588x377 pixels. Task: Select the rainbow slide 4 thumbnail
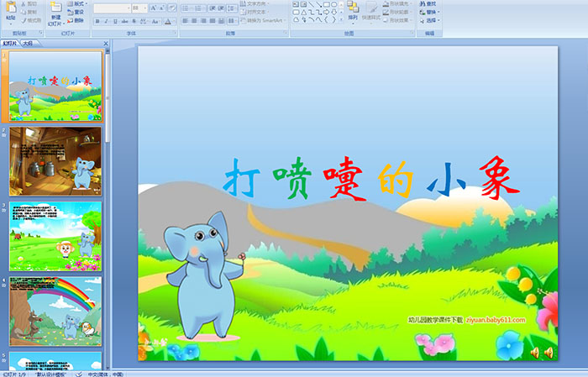tap(55, 312)
